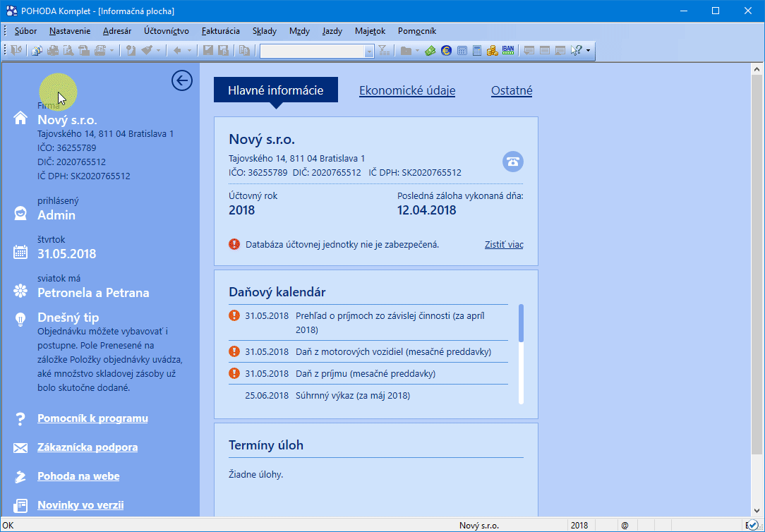The width and height of the screenshot is (765, 532).
Task: Open the Účtovníctvo menu
Action: pyautogui.click(x=166, y=31)
